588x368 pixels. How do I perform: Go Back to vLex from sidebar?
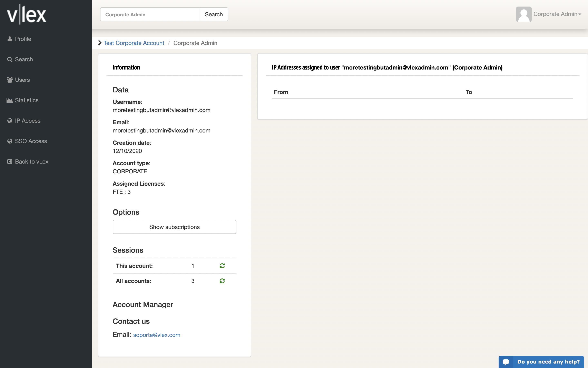32,162
